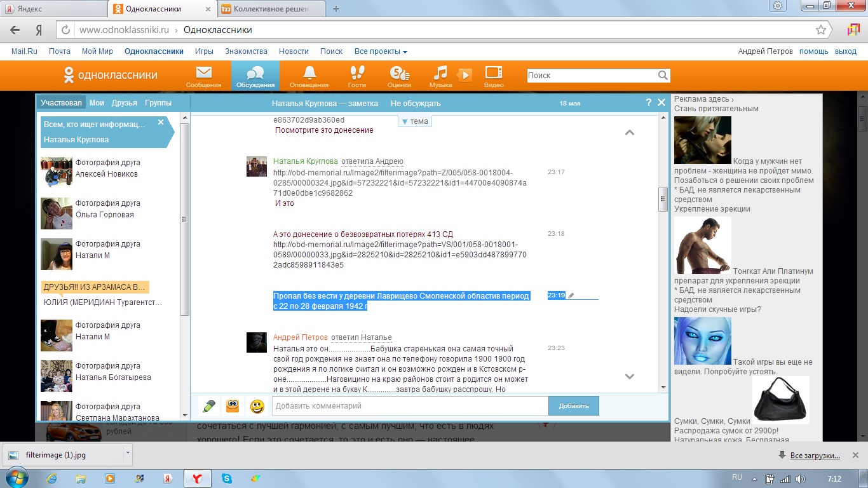
Task: Open Skype from the Windows taskbar
Action: pyautogui.click(x=227, y=478)
